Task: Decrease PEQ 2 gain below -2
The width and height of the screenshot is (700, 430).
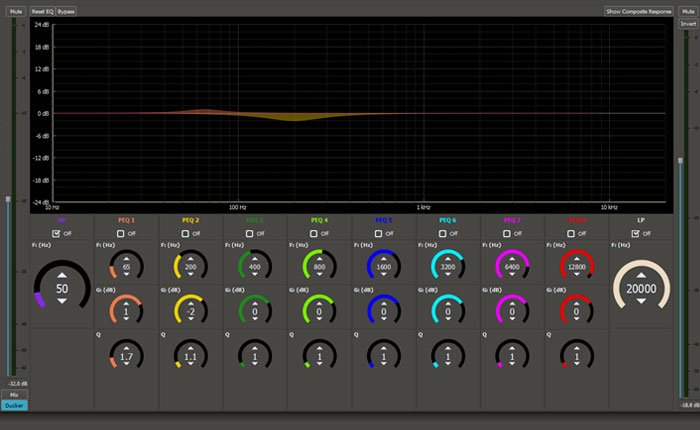Action: click(191, 319)
